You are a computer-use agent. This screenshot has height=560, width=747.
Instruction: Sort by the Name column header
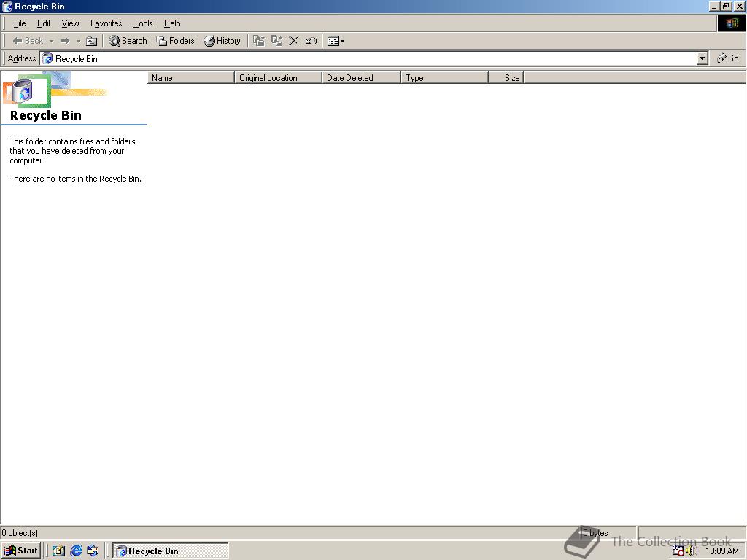191,77
